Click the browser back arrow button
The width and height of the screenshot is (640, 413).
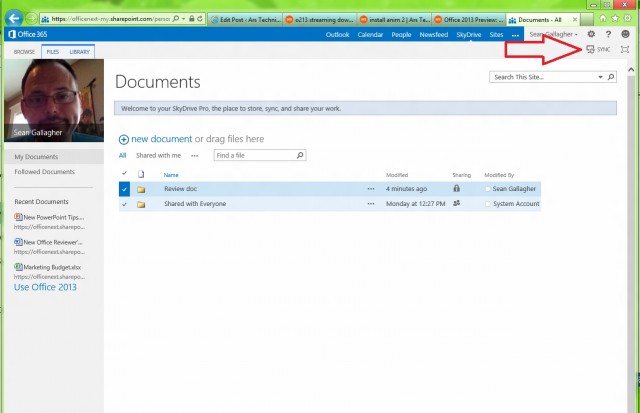point(14,18)
